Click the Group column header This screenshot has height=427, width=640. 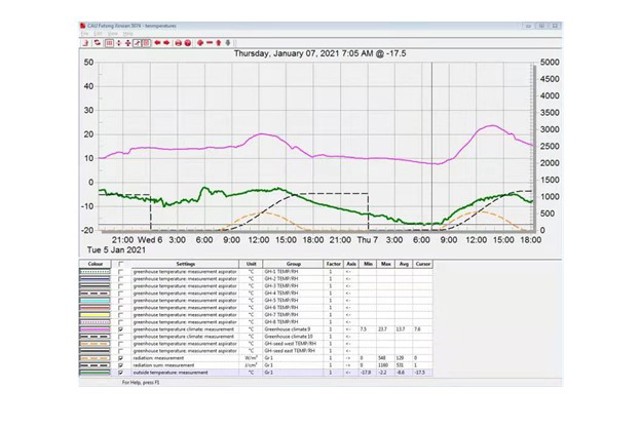tap(292, 264)
